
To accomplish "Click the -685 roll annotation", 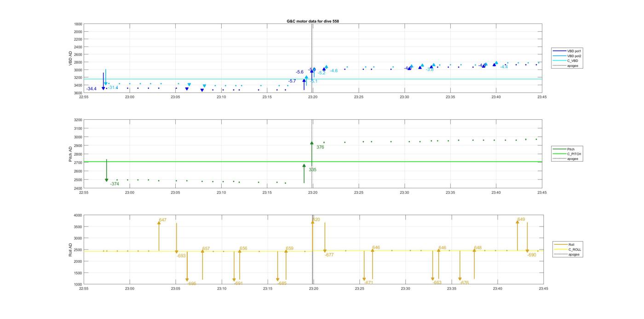I will tap(282, 284).
